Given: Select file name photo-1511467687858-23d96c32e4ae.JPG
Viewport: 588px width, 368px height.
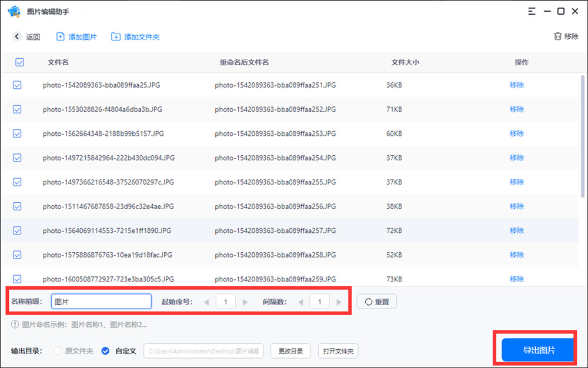Looking at the screenshot, I should point(108,206).
